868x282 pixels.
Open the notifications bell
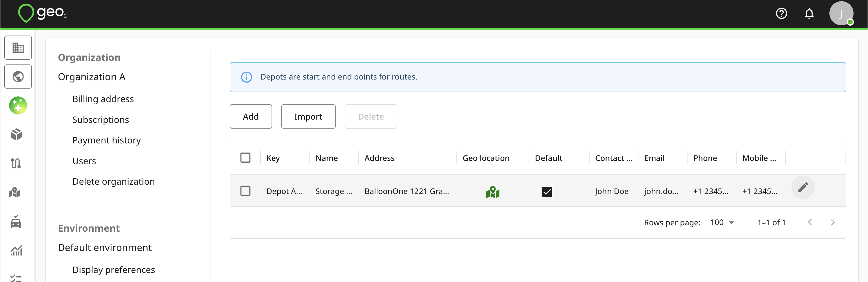click(809, 14)
